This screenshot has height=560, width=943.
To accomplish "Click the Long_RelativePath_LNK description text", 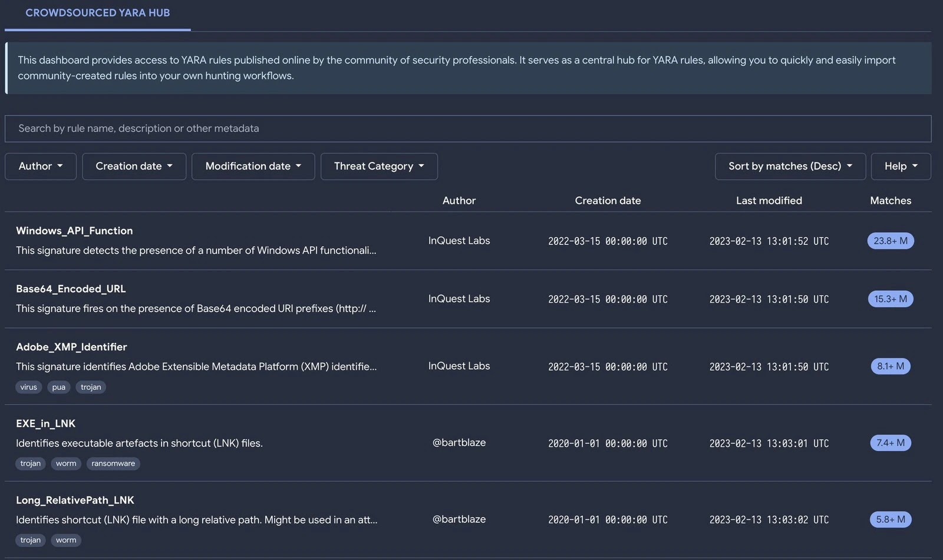I will [x=197, y=520].
